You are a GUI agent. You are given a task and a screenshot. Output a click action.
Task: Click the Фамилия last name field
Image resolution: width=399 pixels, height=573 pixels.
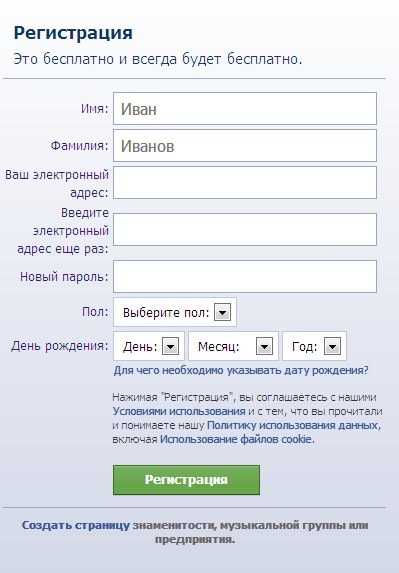245,145
